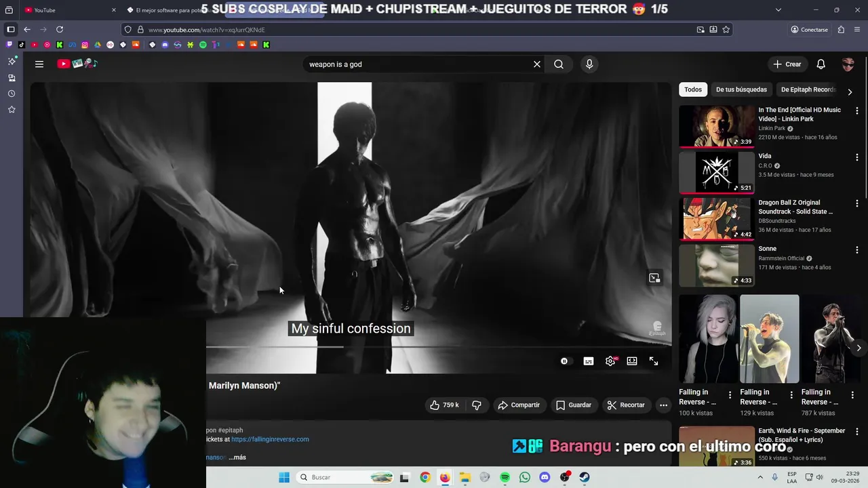
Task: Open the YouTube guide hamburger menu
Action: (39, 64)
